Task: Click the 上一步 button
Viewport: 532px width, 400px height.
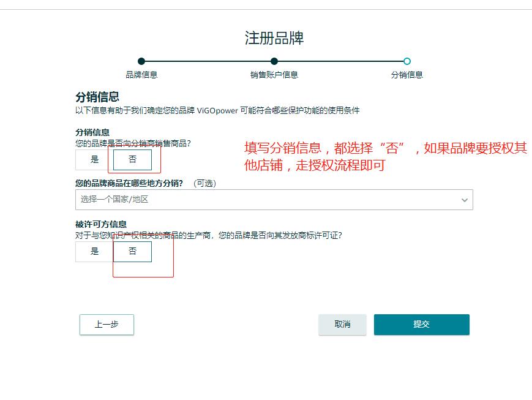Action: coord(107,325)
